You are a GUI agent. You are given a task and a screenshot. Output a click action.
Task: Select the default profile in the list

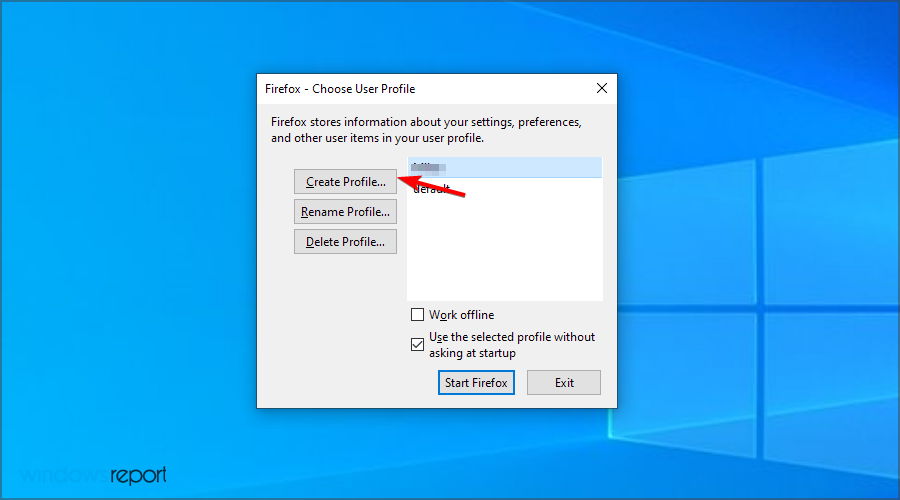[x=505, y=189]
